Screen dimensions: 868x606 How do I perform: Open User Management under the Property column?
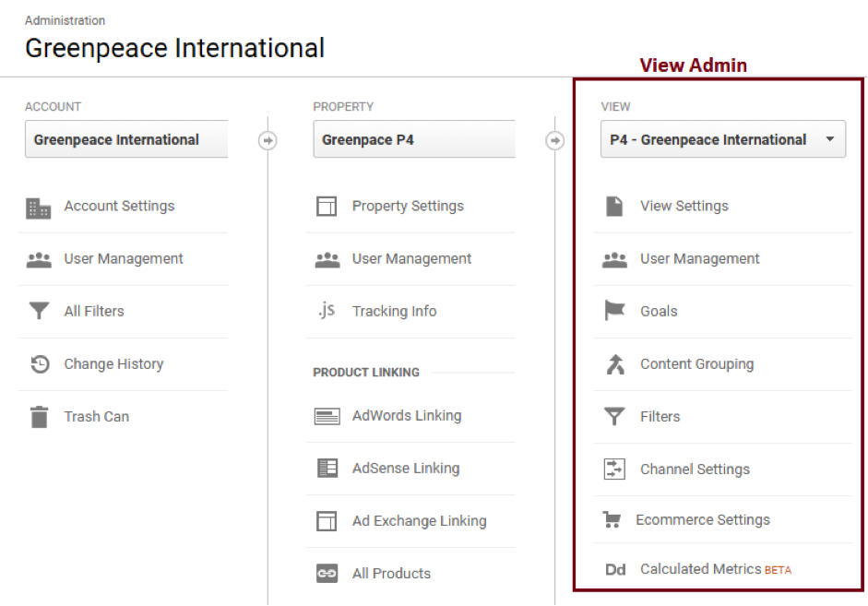pos(410,259)
